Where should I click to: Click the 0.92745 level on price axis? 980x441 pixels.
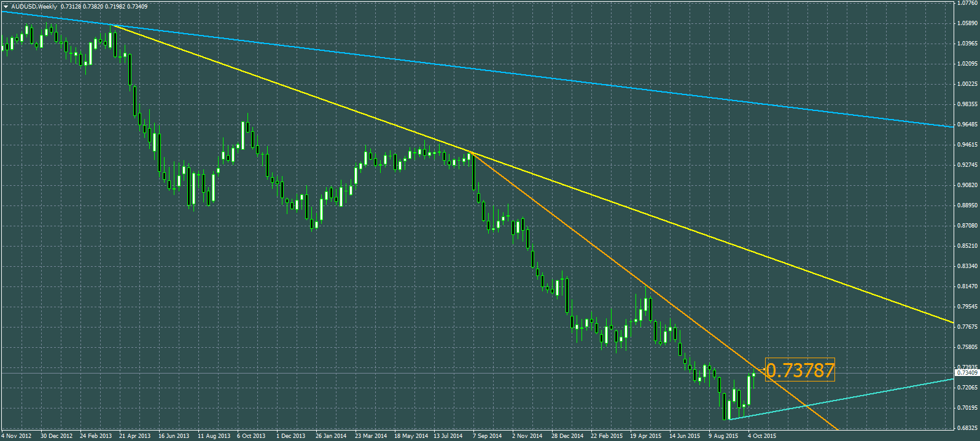click(x=967, y=165)
